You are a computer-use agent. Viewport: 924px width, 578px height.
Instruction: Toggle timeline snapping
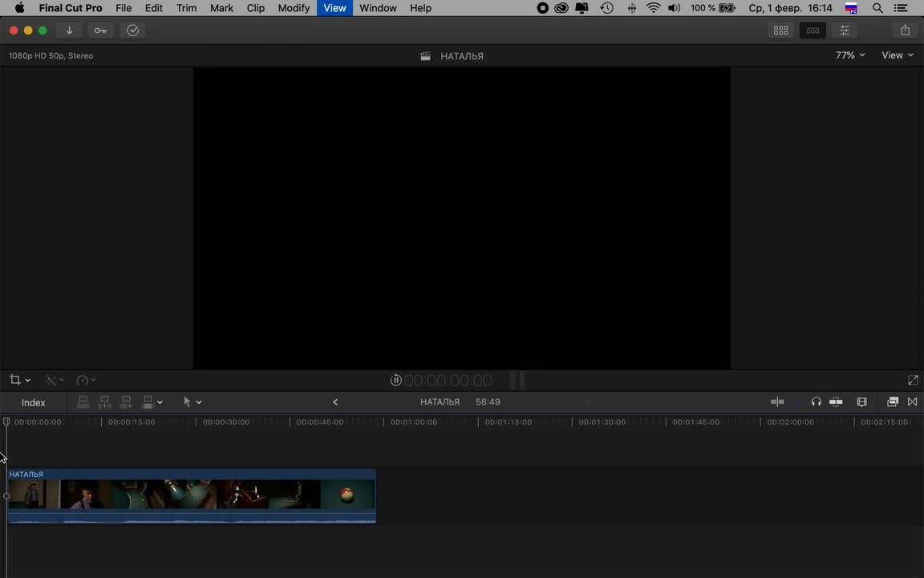836,402
